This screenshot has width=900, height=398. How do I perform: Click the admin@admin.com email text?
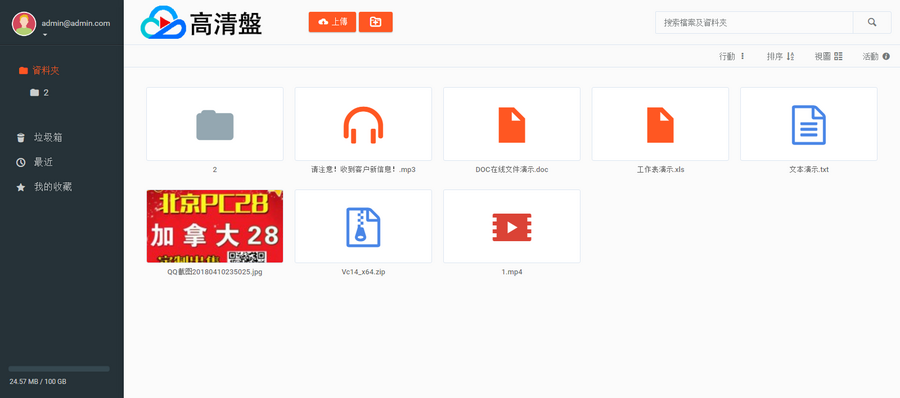coord(76,24)
